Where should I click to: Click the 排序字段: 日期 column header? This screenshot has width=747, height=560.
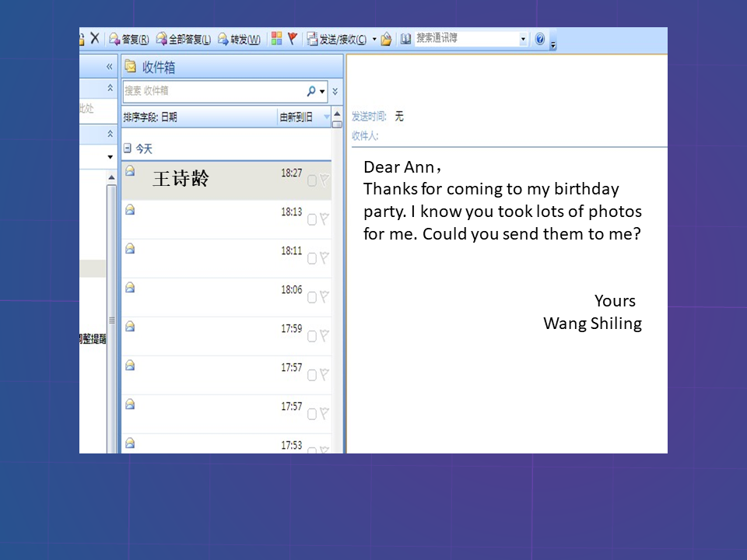pyautogui.click(x=150, y=117)
